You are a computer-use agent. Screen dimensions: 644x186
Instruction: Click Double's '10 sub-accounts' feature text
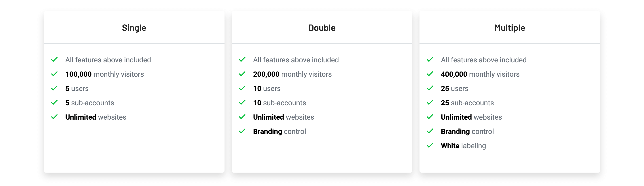tap(279, 103)
